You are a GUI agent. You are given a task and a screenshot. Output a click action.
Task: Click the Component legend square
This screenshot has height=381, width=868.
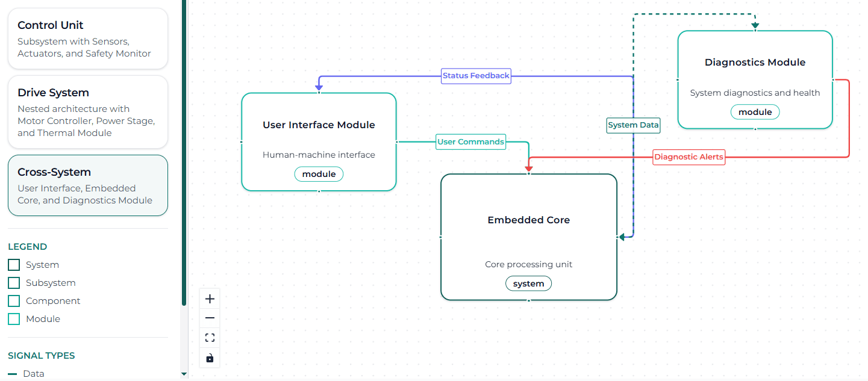[x=14, y=301]
